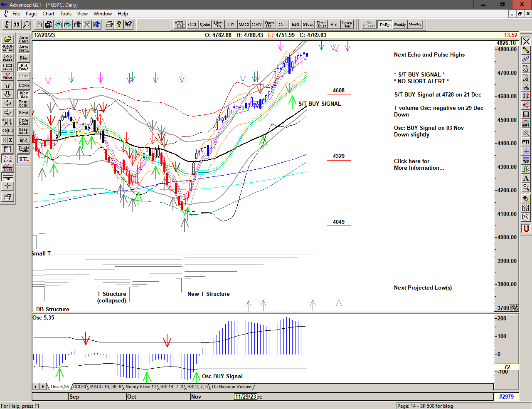Switch the chart to Weekly timeframe
Screen dimensions: 532x409
[399, 25]
